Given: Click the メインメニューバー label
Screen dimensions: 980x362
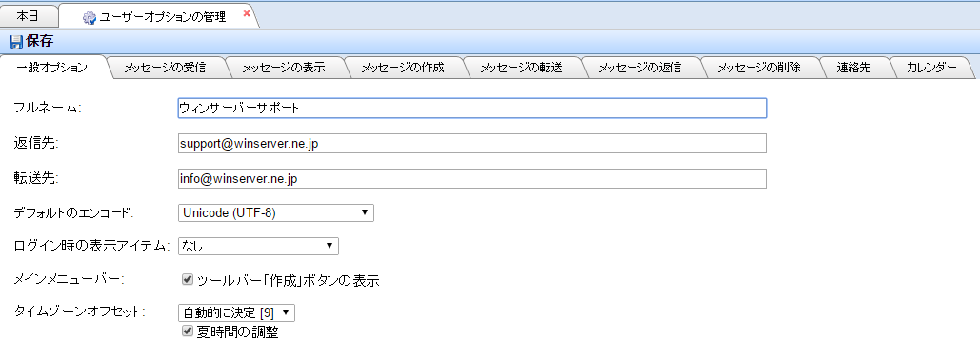Looking at the screenshot, I should pos(69,279).
